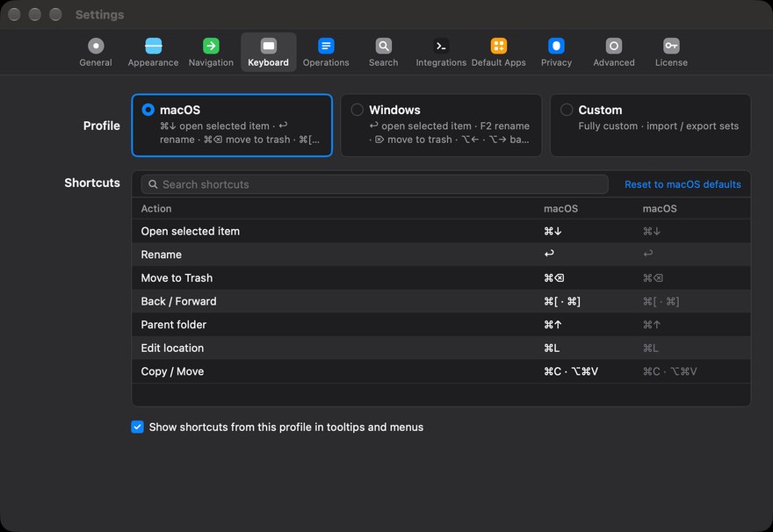Select the Windows profile radio button
The image size is (773, 532).
click(357, 110)
